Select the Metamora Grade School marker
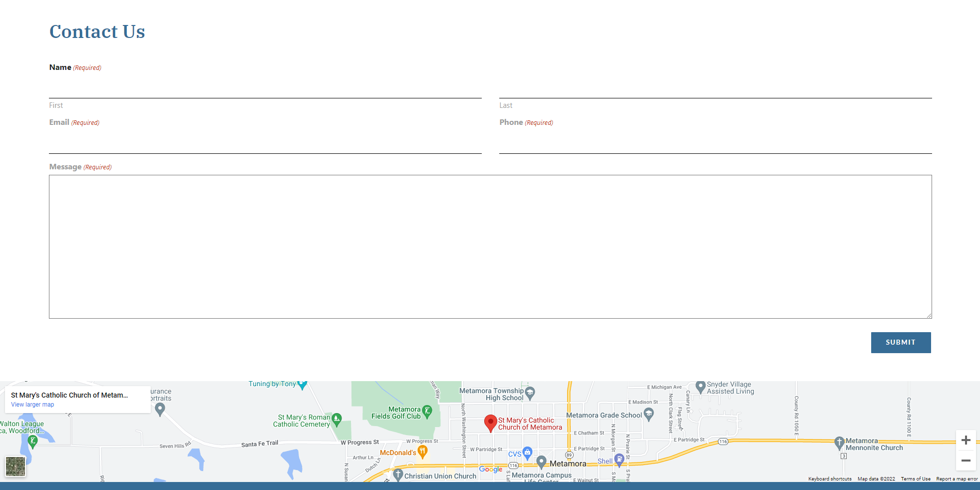Image resolution: width=980 pixels, height=490 pixels. (649, 414)
